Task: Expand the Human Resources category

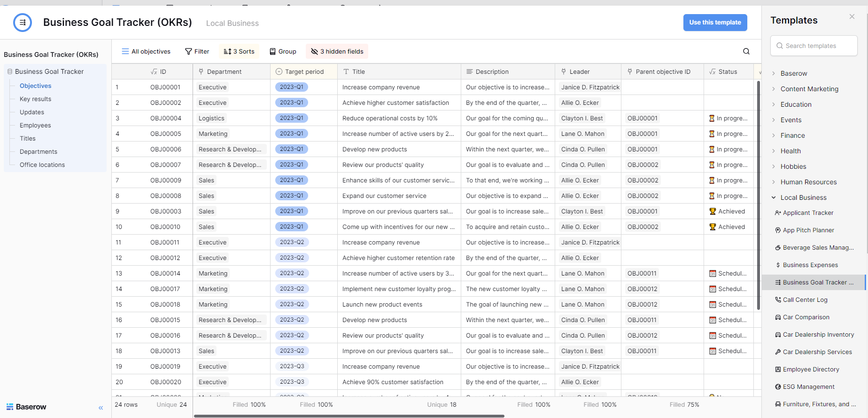Action: [808, 182]
